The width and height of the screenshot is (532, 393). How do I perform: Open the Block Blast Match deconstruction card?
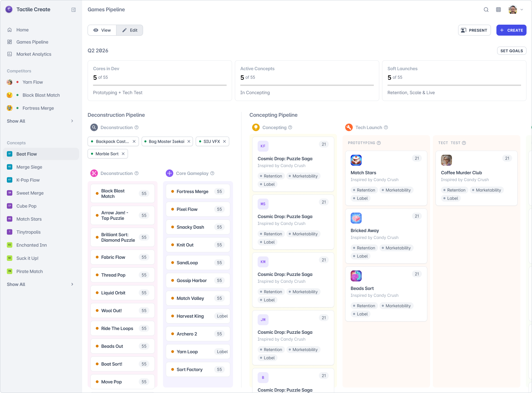click(122, 193)
